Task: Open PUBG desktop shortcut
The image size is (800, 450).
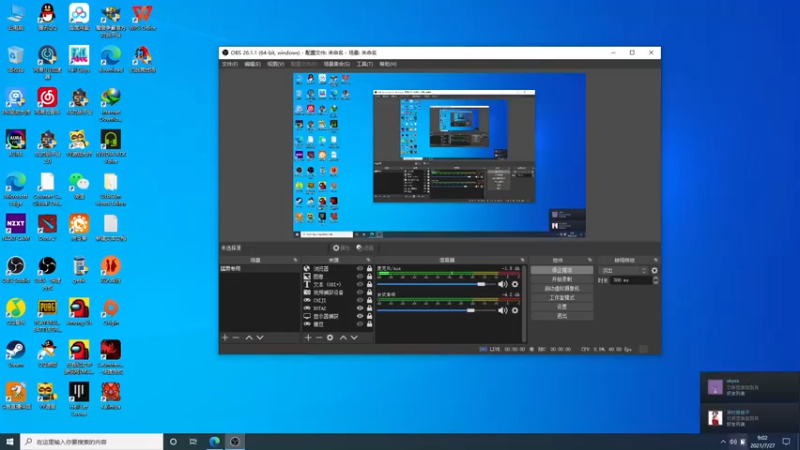Action: pos(47,315)
